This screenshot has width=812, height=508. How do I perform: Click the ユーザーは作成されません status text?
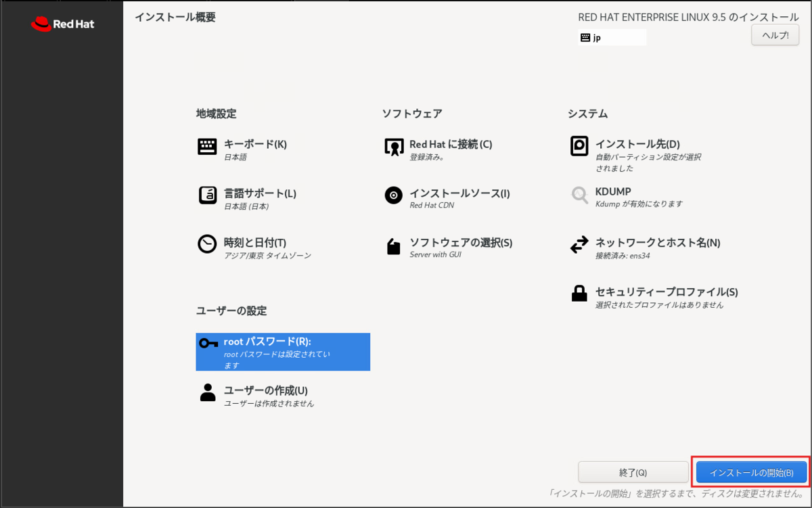[269, 404]
